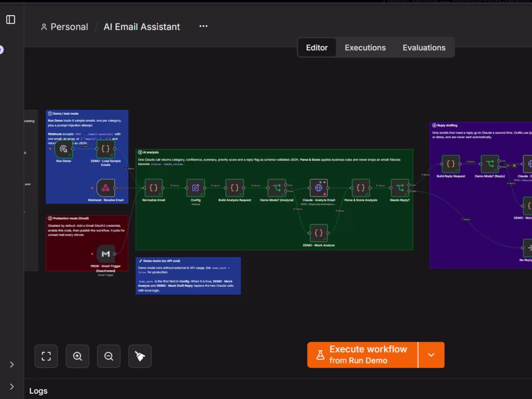Zoom out of the workflow canvas

point(108,356)
